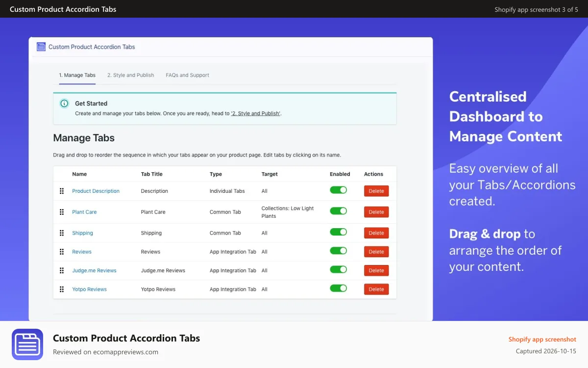Open the Product Description name link
This screenshot has width=588, height=368.
(96, 191)
